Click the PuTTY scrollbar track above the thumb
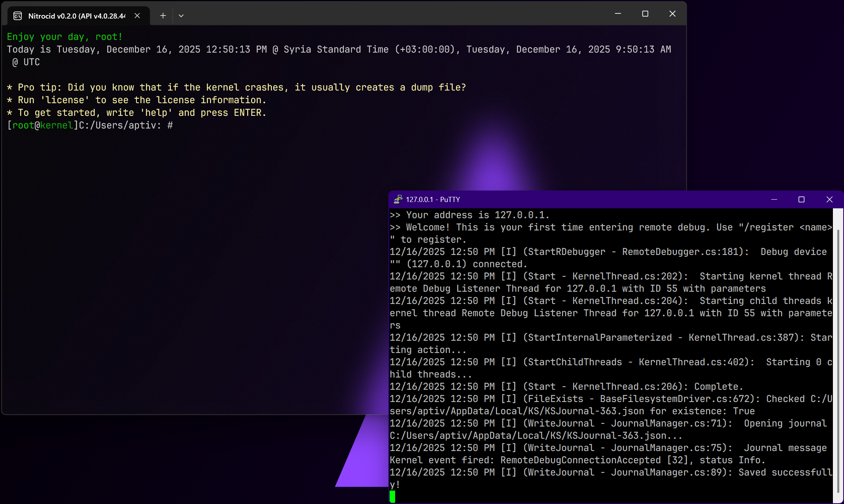This screenshot has width=844, height=504. (838, 218)
